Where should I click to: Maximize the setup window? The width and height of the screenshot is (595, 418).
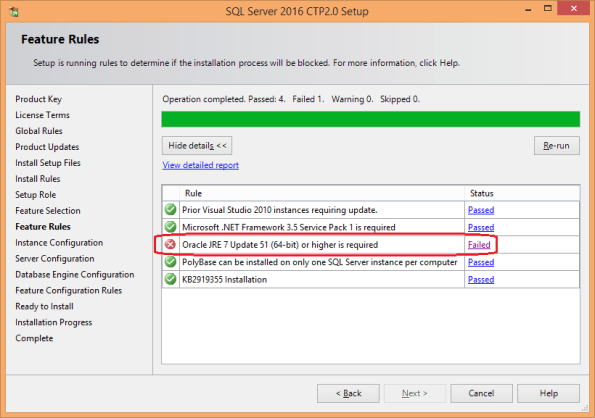548,8
